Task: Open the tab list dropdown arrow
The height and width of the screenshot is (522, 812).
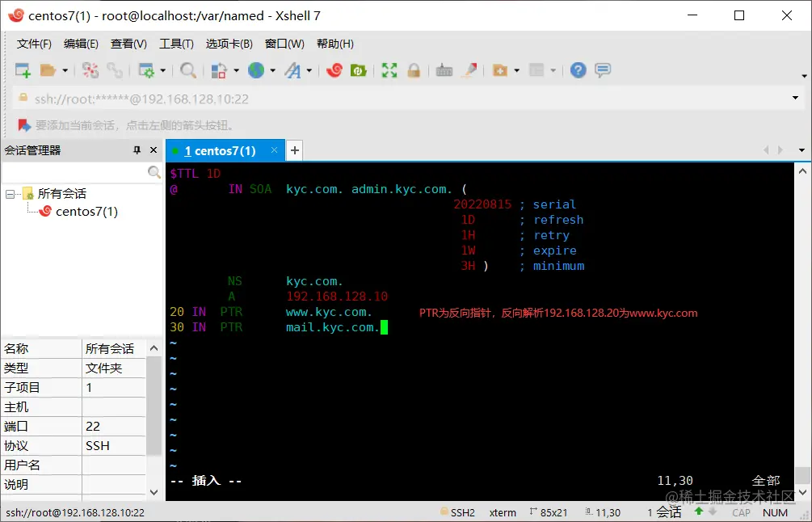Action: tap(801, 150)
